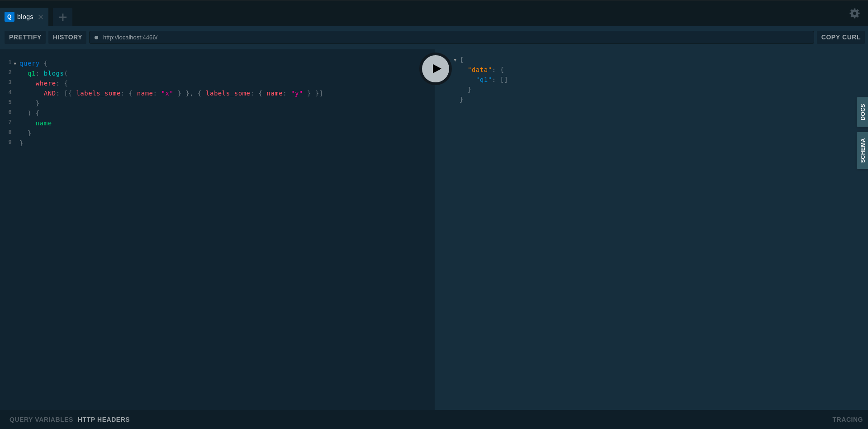Open the TRACING panel

(848, 419)
